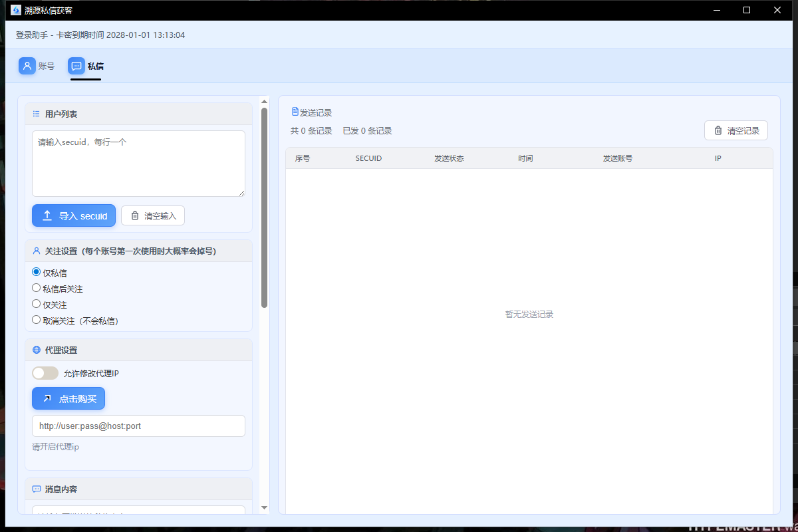Viewport: 798px width, 532px height.
Task: Click the 关注设置 person icon
Action: 37,251
